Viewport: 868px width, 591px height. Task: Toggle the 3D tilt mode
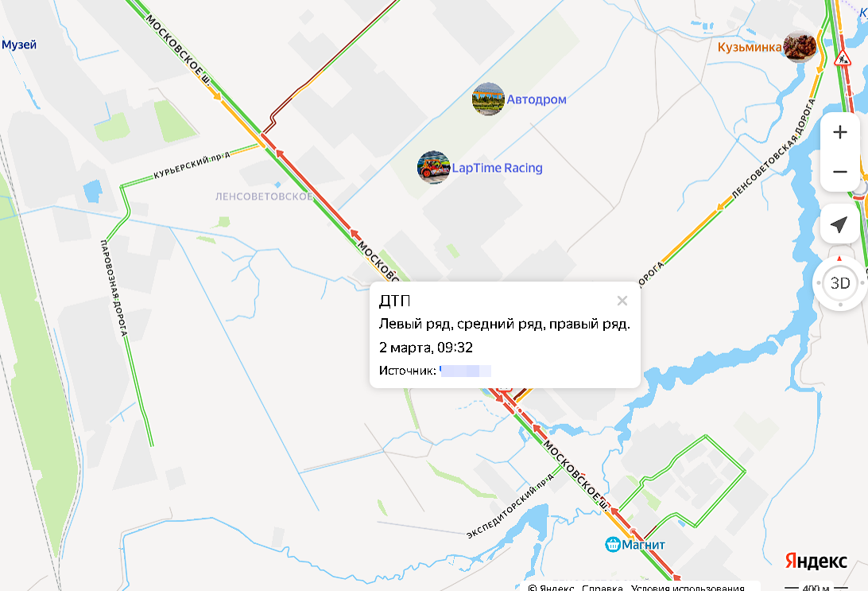click(839, 283)
